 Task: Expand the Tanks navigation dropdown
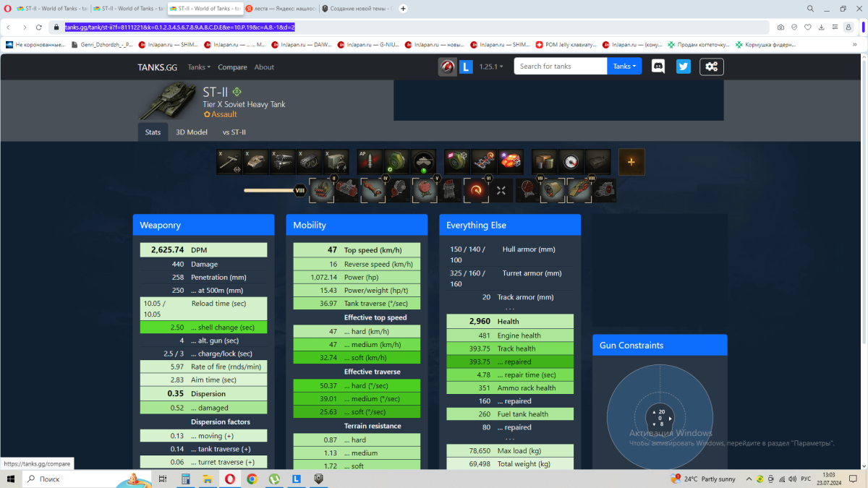click(199, 67)
